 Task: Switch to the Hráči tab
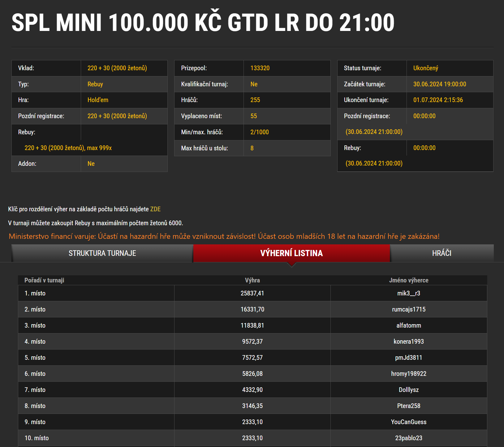[441, 253]
